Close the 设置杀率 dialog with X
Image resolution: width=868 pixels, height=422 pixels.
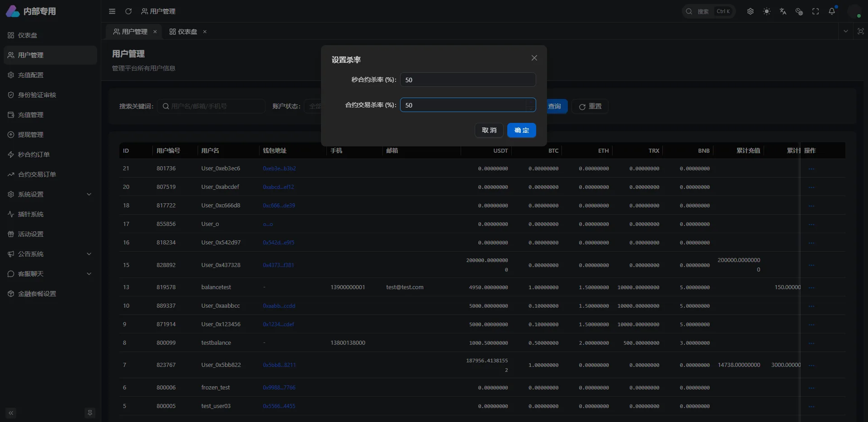(534, 58)
